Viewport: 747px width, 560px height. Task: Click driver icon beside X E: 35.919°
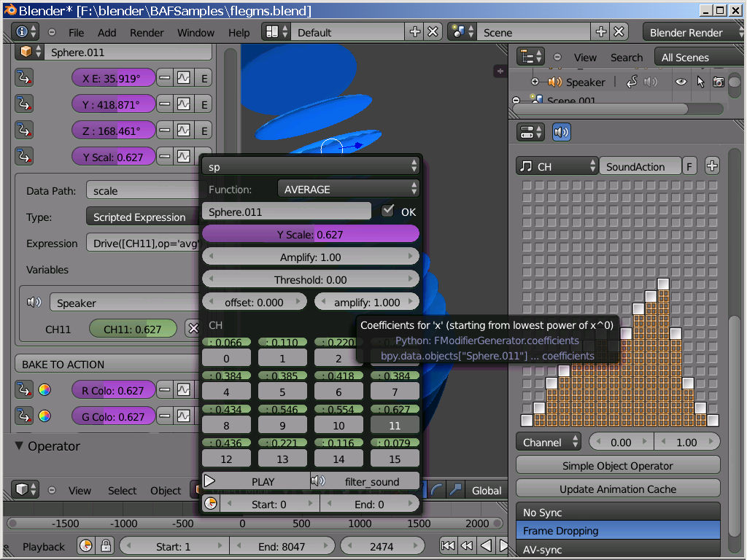point(24,77)
